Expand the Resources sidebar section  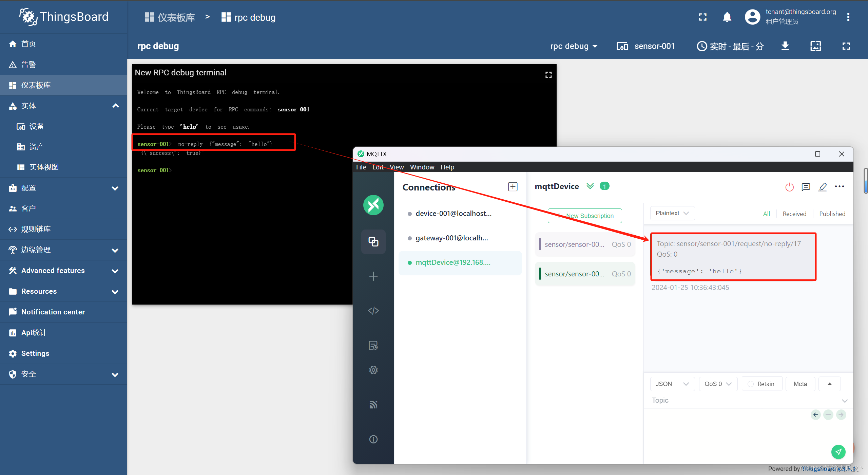115,292
